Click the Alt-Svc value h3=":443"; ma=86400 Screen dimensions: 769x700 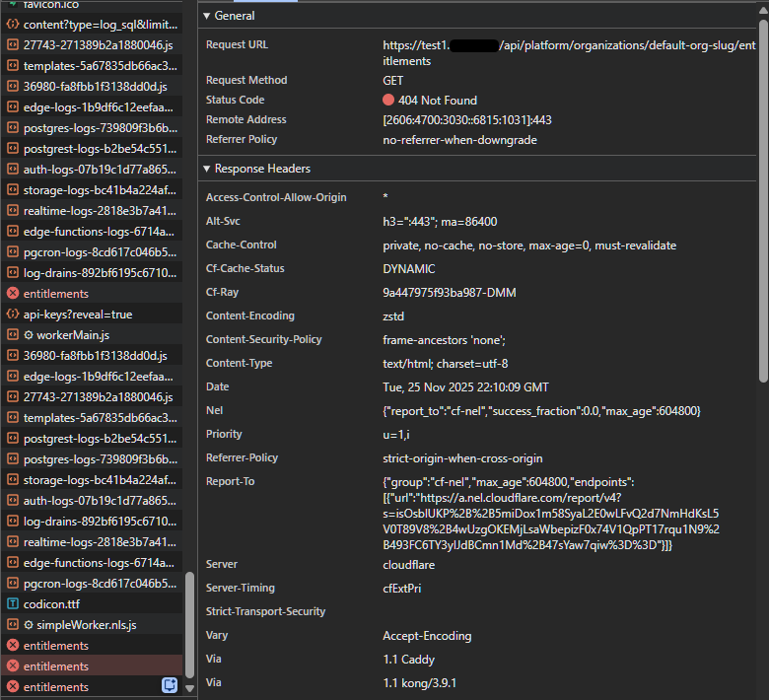point(440,222)
